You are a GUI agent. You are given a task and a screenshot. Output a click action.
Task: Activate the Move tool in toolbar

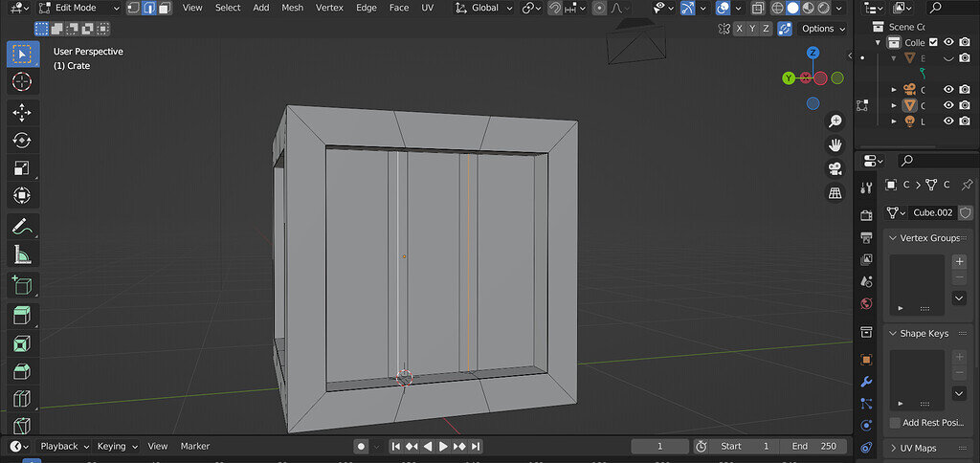[22, 113]
